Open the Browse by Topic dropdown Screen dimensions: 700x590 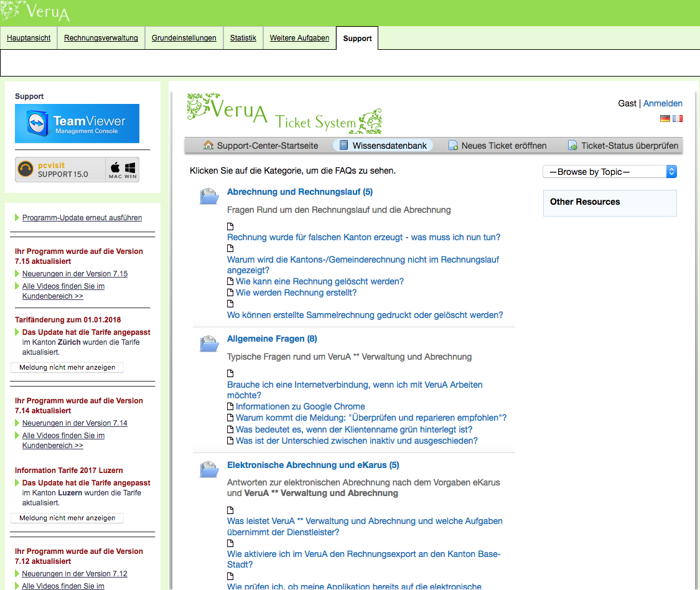pos(609,172)
